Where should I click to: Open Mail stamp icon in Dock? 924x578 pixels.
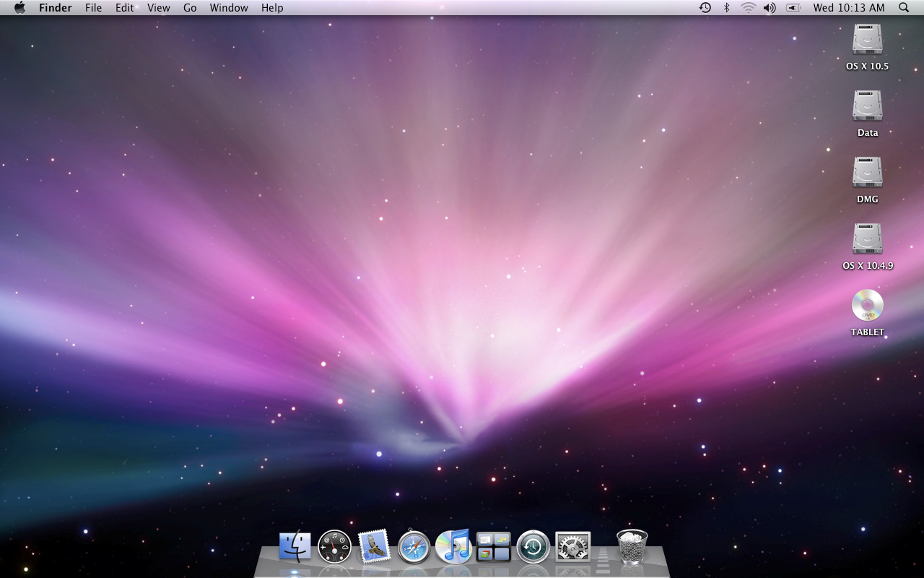click(x=374, y=546)
